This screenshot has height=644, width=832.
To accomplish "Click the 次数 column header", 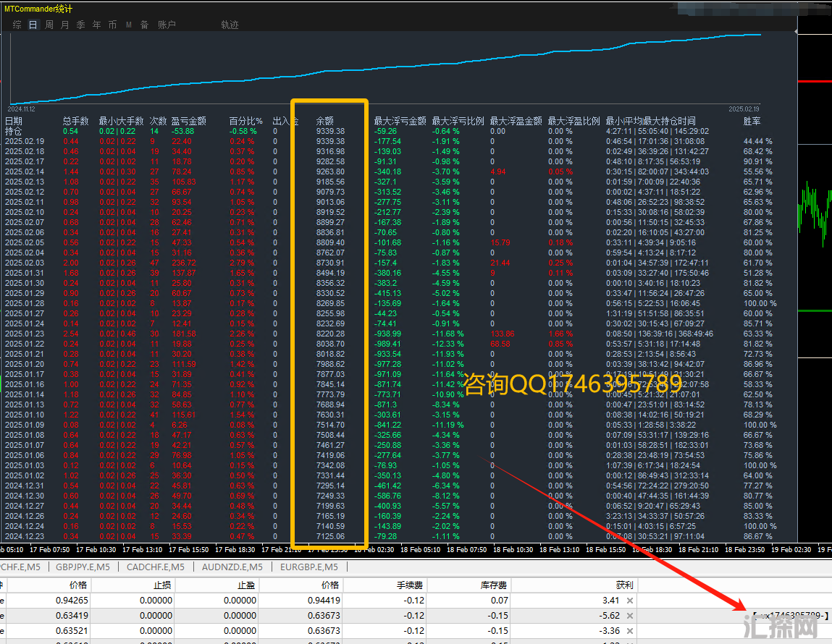I will tap(158, 122).
